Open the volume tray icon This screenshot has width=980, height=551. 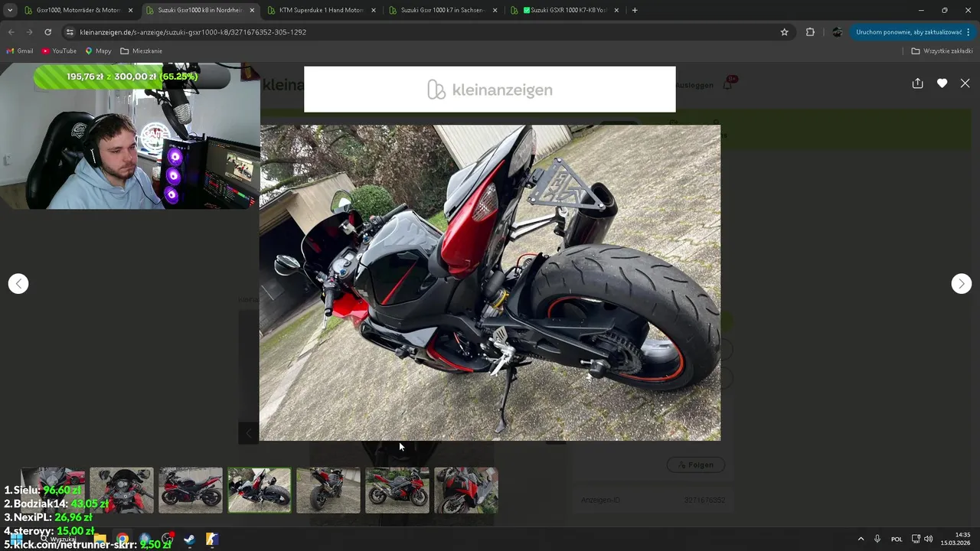929,539
